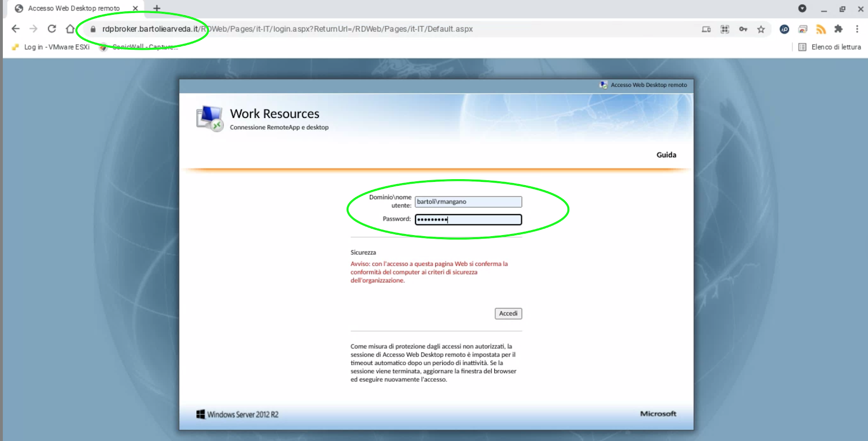This screenshot has height=441, width=868.
Task: Click the Accesso Web Desktop remoto header icon
Action: 603,85
